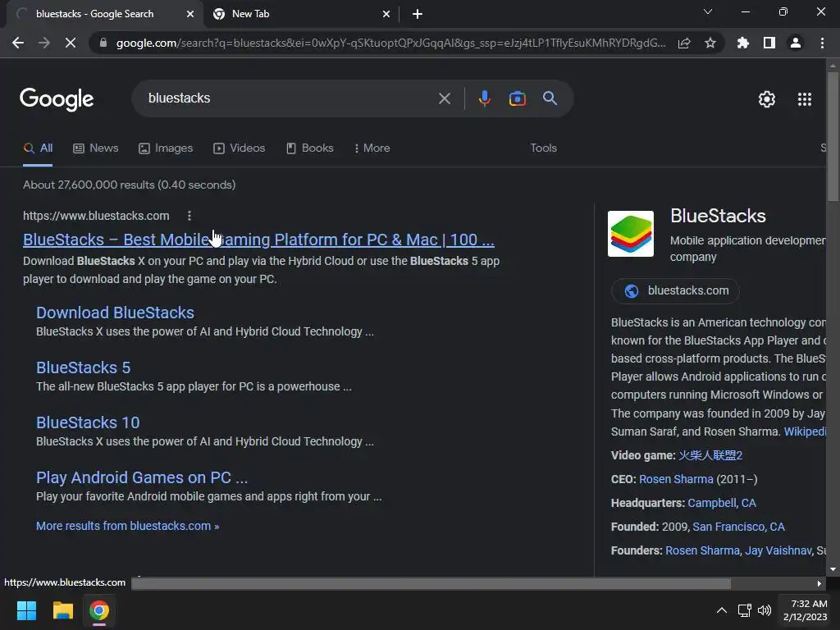Open the Google apps grid
Image resolution: width=840 pixels, height=630 pixels.
(x=805, y=99)
